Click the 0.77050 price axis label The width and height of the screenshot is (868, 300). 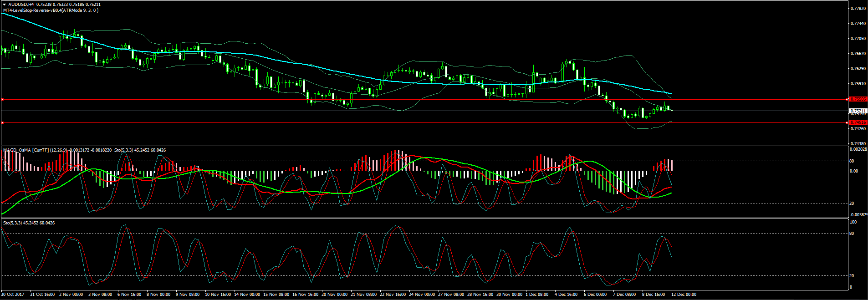point(858,39)
